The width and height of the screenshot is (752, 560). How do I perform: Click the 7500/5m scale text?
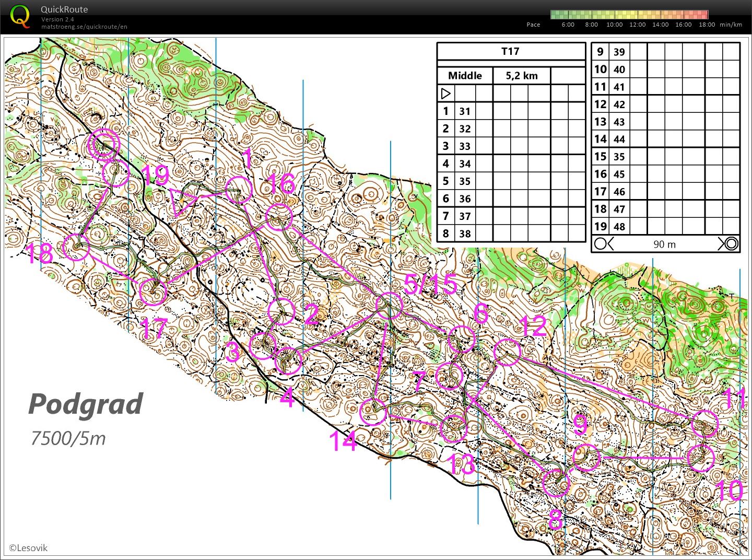68,438
